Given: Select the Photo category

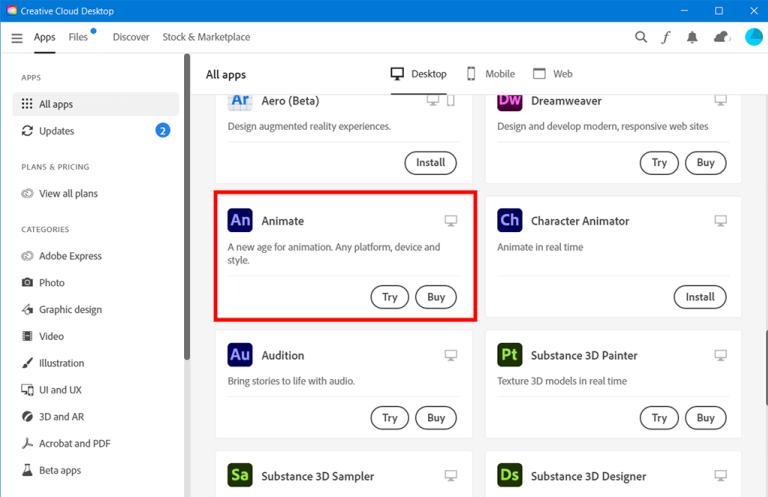Looking at the screenshot, I should pos(52,283).
